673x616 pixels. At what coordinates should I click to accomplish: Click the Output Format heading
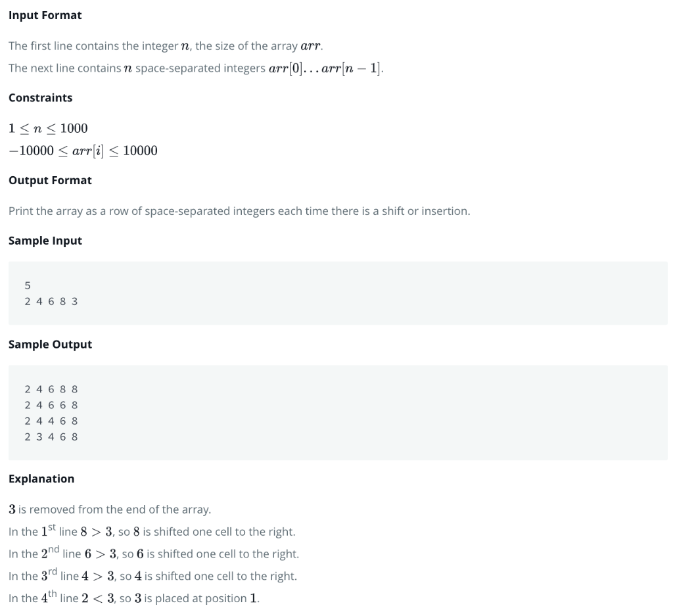click(50, 180)
